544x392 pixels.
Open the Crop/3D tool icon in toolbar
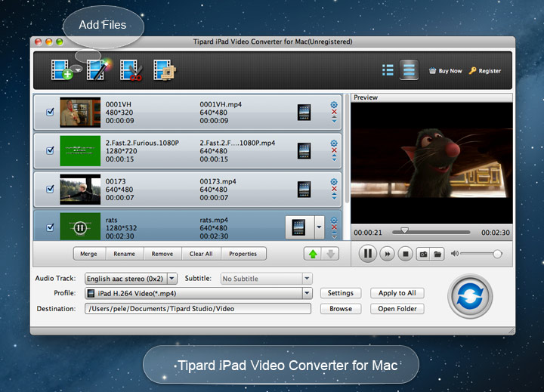165,69
